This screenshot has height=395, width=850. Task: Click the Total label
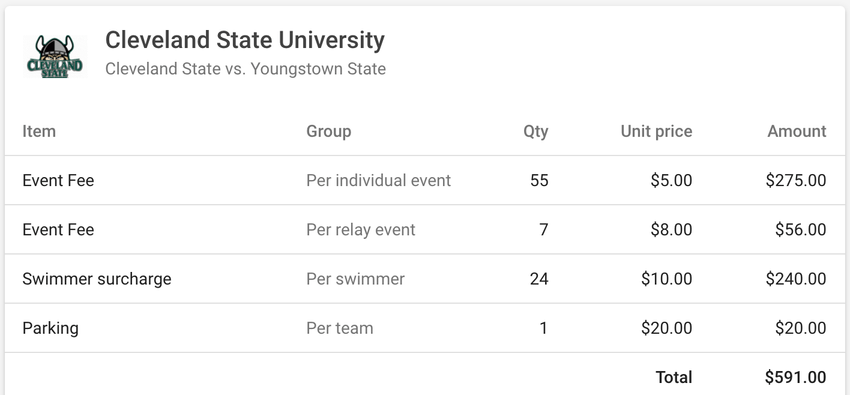click(x=674, y=377)
